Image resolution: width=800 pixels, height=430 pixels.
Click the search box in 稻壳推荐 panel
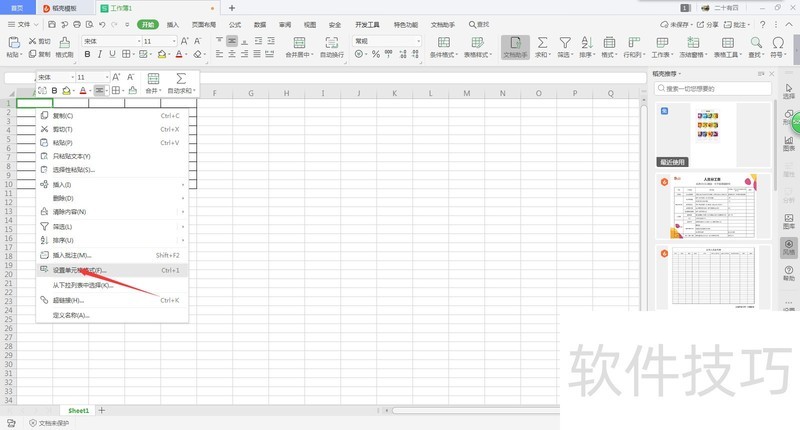pyautogui.click(x=713, y=88)
